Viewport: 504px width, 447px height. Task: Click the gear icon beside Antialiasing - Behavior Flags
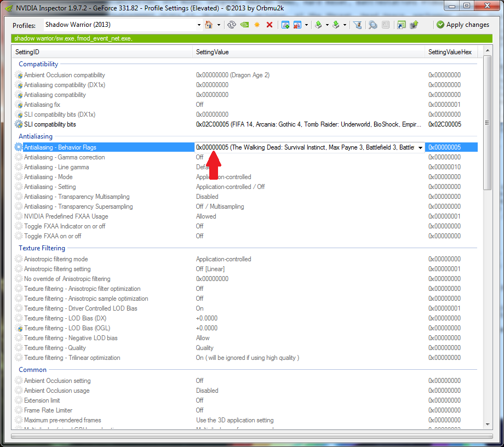tap(19, 147)
